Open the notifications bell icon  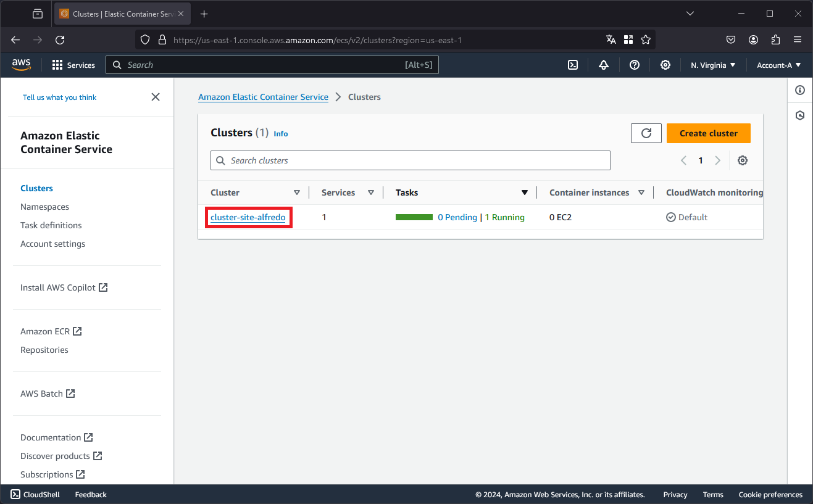pyautogui.click(x=604, y=65)
